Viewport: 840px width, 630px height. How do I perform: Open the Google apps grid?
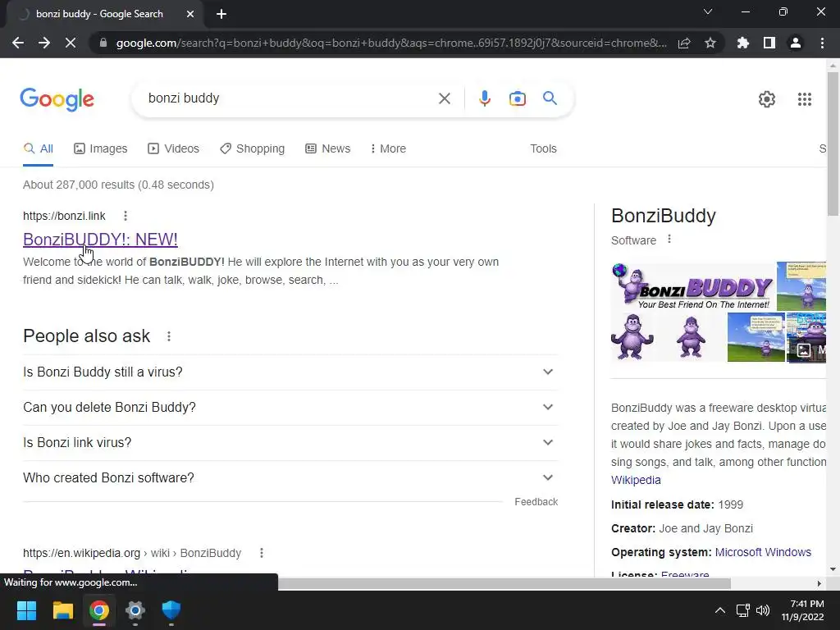point(804,99)
